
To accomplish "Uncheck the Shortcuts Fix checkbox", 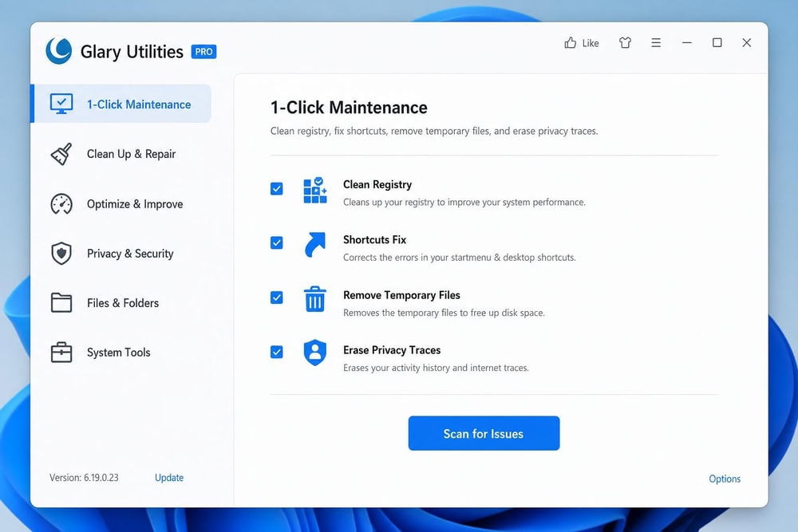I will coord(276,242).
